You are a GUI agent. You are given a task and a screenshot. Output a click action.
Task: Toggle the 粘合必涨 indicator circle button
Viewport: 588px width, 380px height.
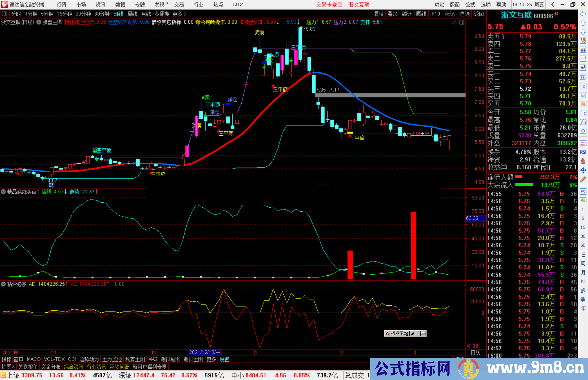[4, 284]
